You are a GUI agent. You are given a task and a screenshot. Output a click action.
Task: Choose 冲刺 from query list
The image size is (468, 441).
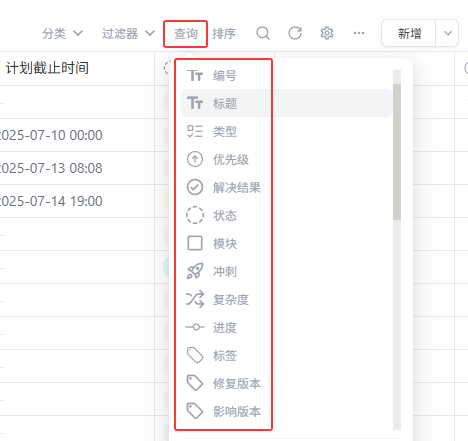(x=287, y=271)
